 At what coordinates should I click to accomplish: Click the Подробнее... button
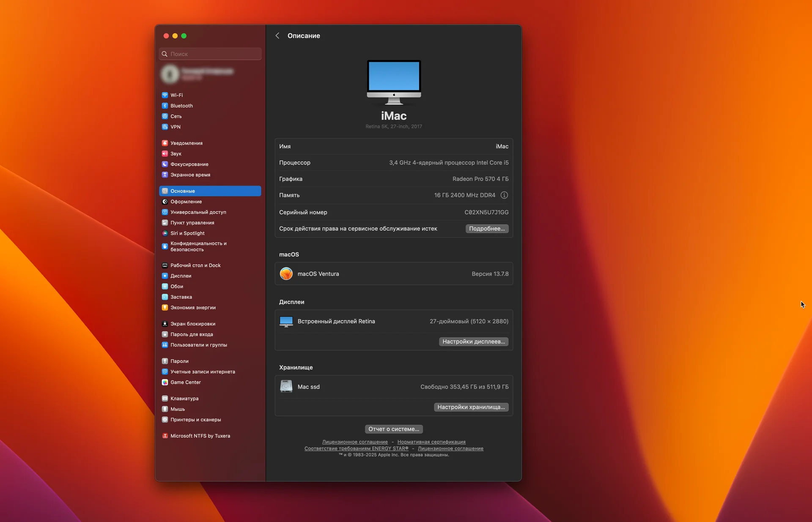point(487,229)
